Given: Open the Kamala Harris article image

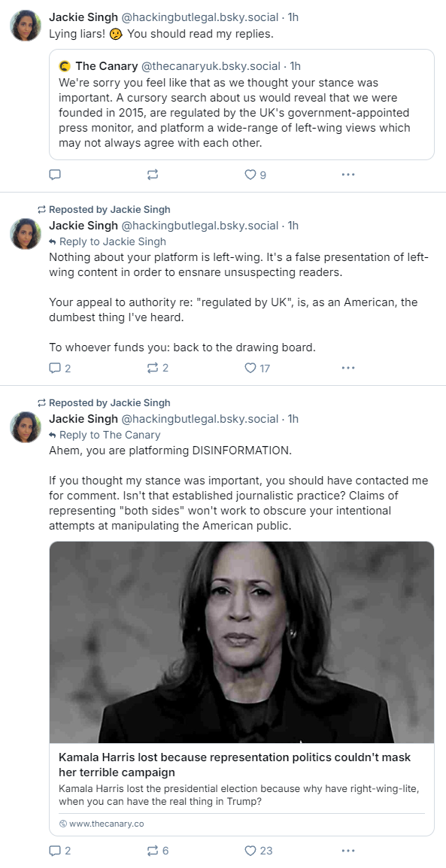Looking at the screenshot, I should pos(242,642).
